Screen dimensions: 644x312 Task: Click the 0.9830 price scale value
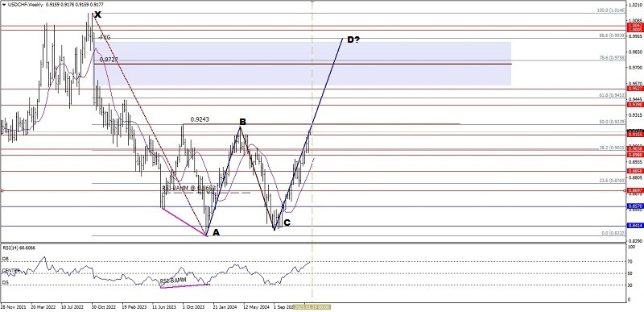click(634, 52)
